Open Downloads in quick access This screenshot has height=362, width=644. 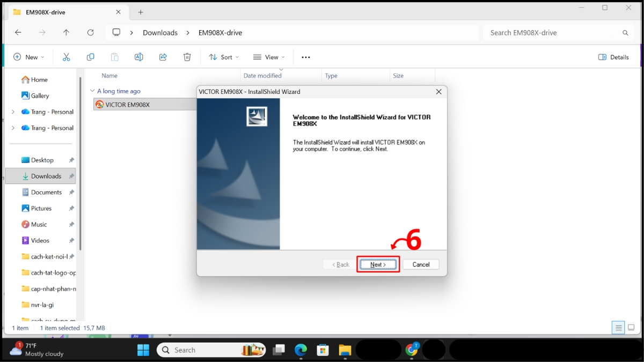coord(41,176)
